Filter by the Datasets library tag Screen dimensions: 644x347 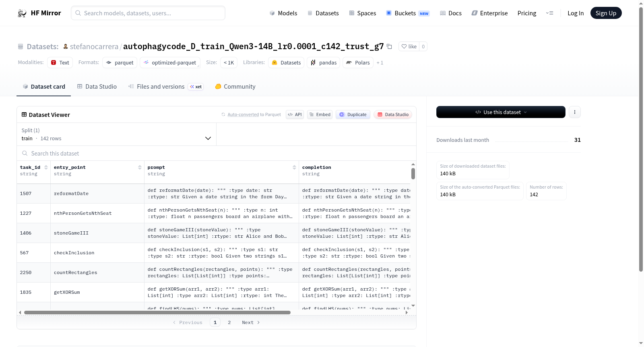286,62
